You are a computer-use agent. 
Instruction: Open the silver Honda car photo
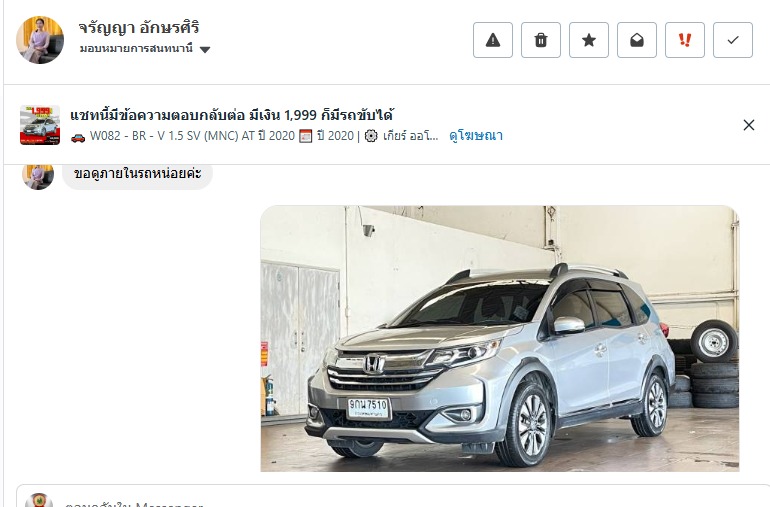(x=499, y=338)
